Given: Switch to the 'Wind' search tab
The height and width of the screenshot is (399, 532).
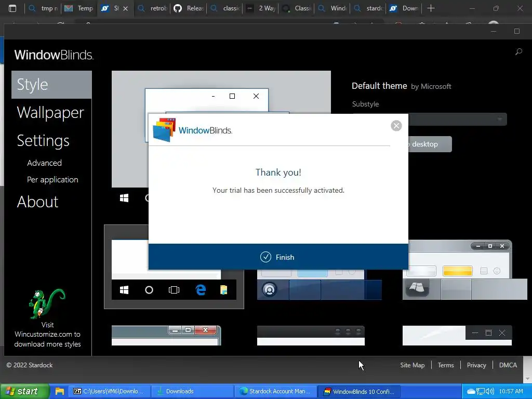Looking at the screenshot, I should (333, 8).
